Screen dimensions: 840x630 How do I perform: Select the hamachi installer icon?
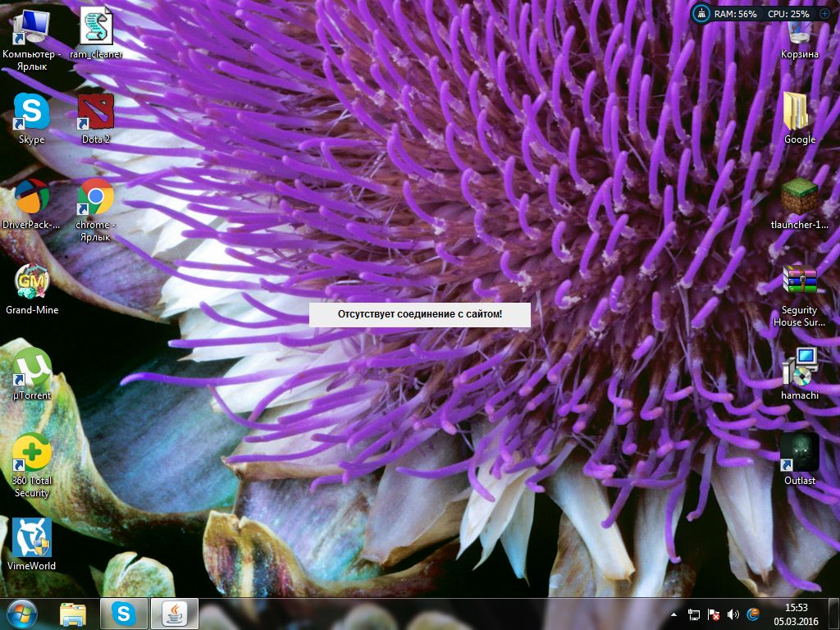tap(799, 374)
